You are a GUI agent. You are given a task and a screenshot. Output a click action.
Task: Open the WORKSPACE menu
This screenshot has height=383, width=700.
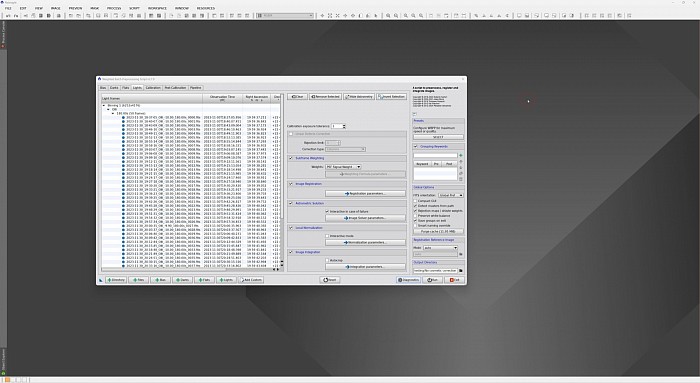(157, 8)
